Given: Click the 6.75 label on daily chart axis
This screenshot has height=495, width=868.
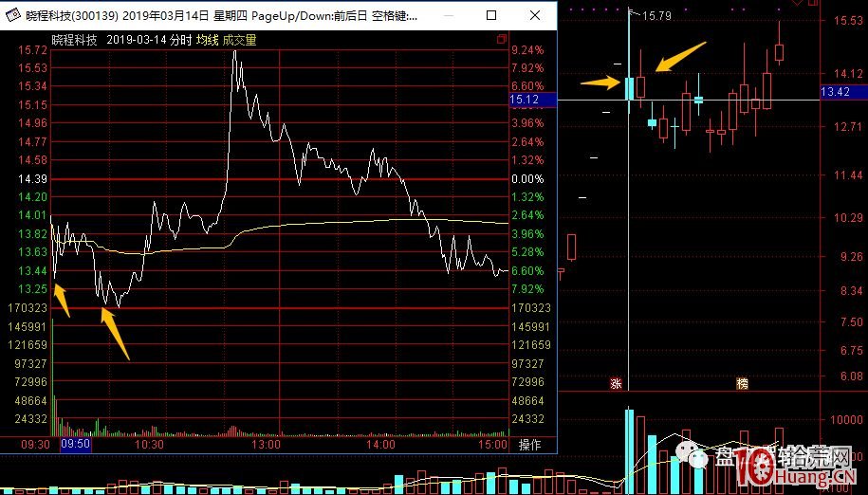Looking at the screenshot, I should coord(851,351).
